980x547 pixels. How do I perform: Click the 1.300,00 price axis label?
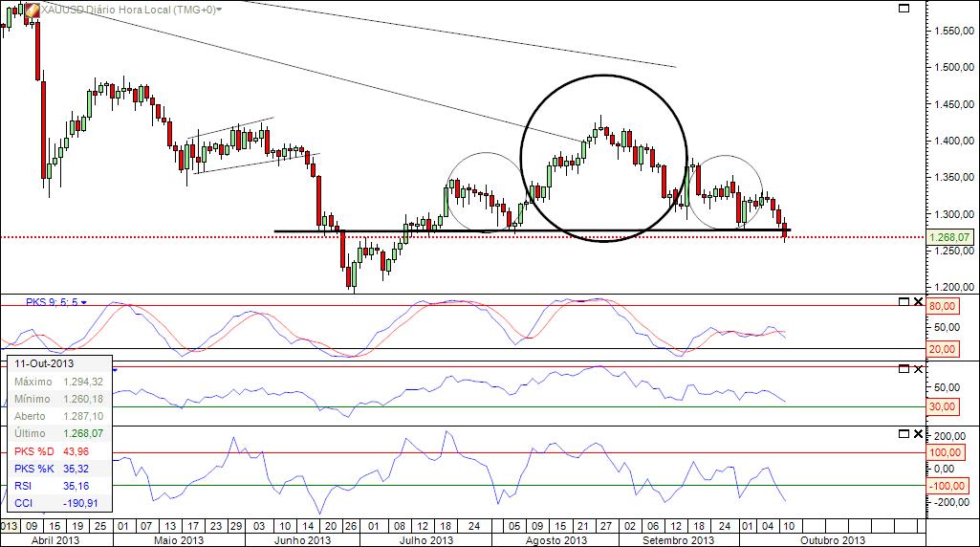click(954, 214)
